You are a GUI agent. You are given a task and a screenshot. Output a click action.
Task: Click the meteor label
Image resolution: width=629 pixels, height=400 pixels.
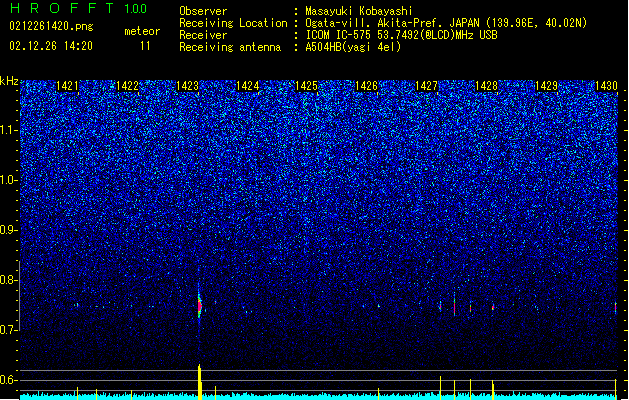click(x=142, y=31)
